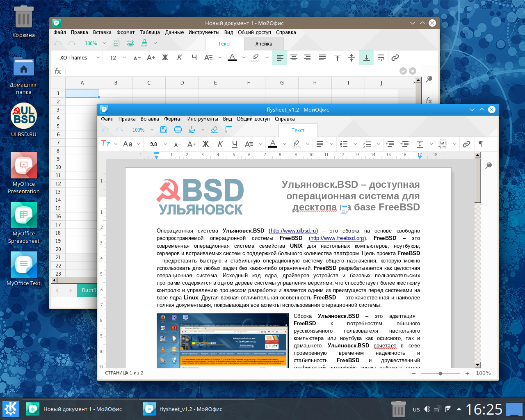Open the Таблица menu in the spreadsheet

coord(150,32)
